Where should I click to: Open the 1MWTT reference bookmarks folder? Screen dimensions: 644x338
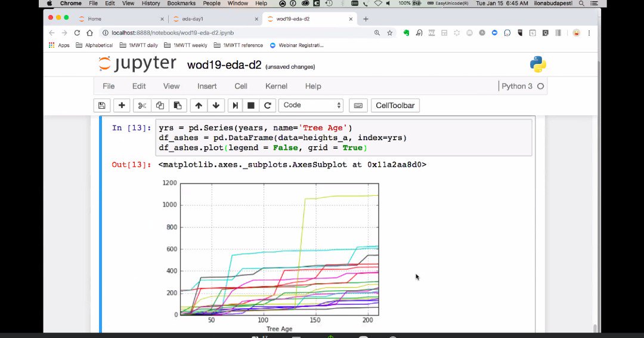coord(238,45)
